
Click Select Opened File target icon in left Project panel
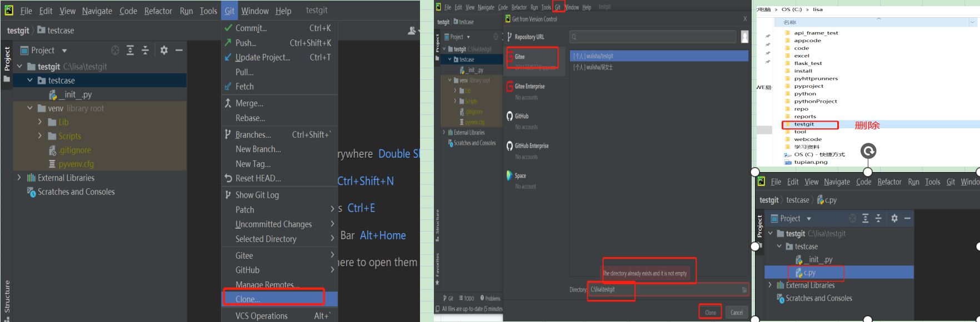pos(115,51)
